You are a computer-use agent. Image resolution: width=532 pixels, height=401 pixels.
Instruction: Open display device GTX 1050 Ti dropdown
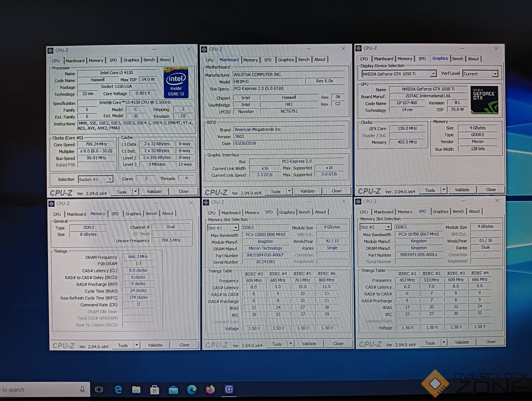tap(433, 74)
